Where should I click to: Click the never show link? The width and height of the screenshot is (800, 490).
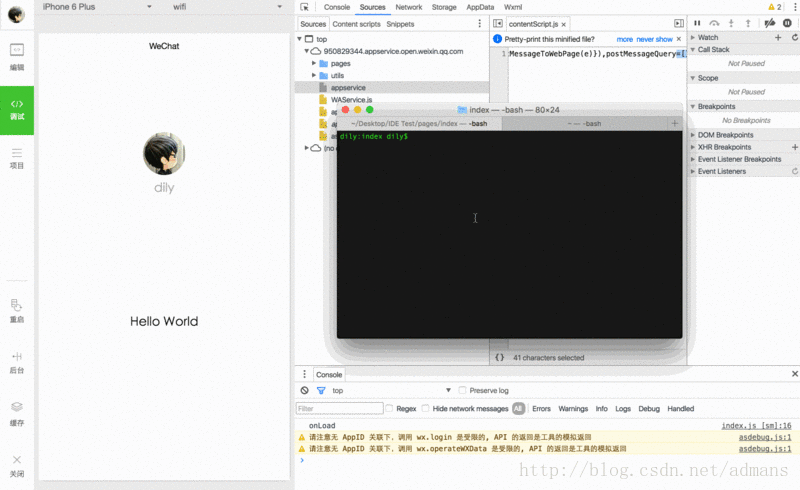[654, 39]
